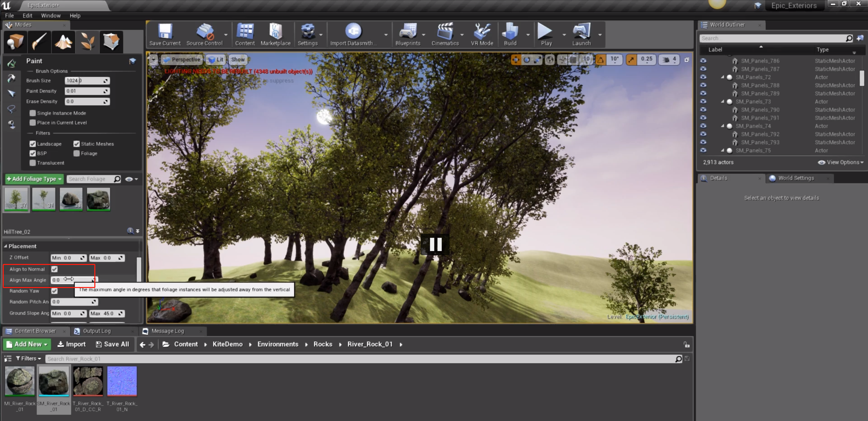
Task: Select the Place mode icon
Action: (15, 42)
